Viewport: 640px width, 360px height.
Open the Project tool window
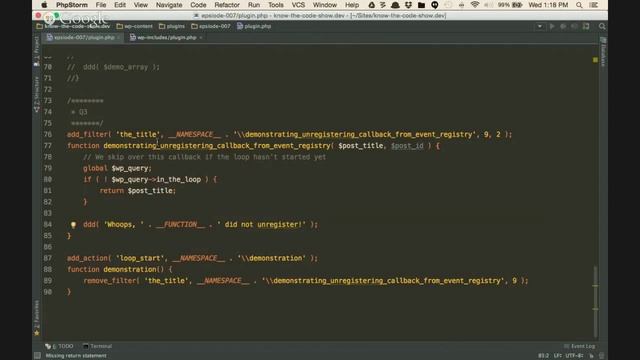pyautogui.click(x=37, y=51)
